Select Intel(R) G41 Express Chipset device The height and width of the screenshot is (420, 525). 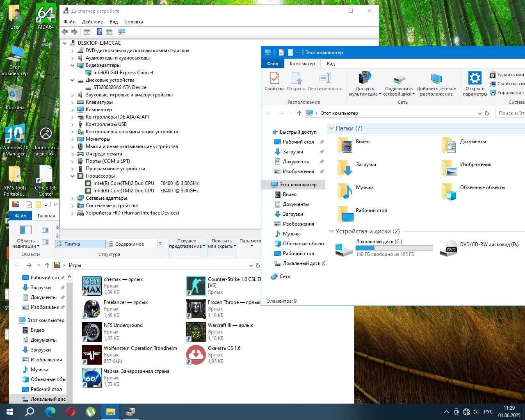123,73
